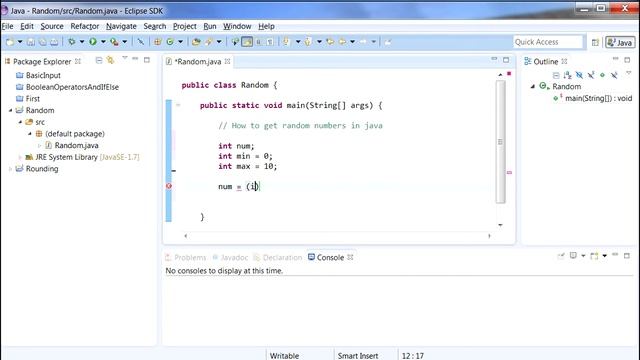Click Collapse All in Package Explorer
The width and height of the screenshot is (640, 360).
pos(99,60)
